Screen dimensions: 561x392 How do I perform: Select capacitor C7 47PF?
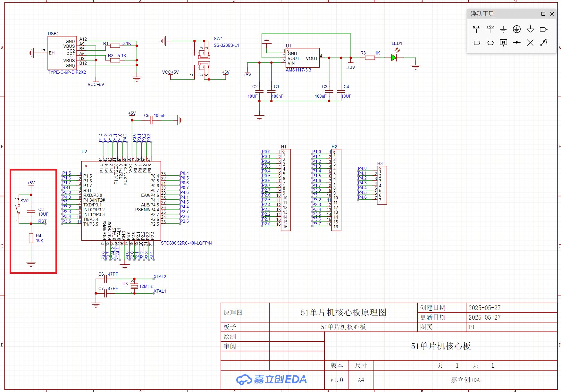105,293
